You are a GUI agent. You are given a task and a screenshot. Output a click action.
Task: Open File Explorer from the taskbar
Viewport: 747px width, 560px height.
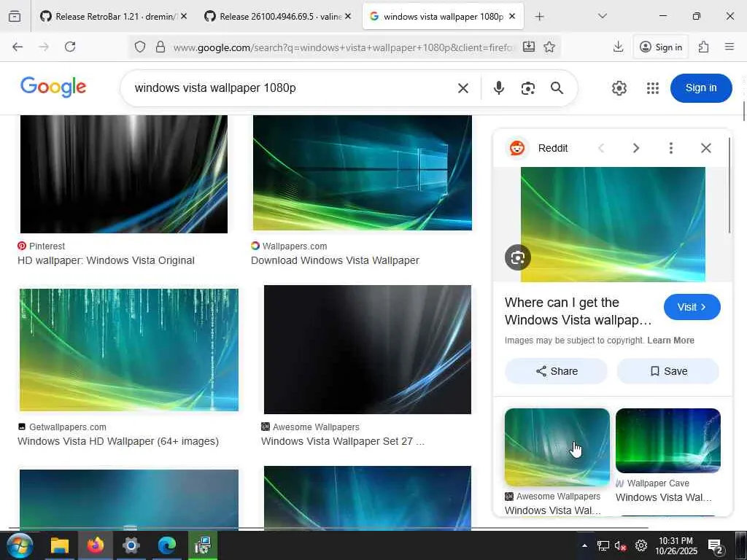tap(60, 545)
